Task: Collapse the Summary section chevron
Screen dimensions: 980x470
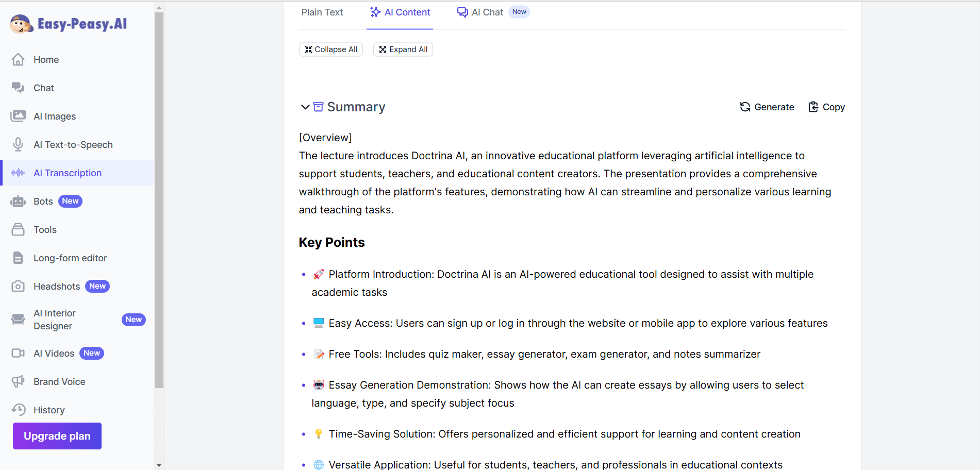Action: [305, 107]
